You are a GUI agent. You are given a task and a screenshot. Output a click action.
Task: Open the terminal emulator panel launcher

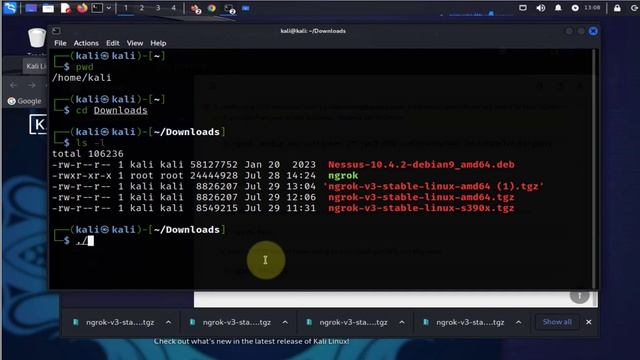(x=97, y=8)
